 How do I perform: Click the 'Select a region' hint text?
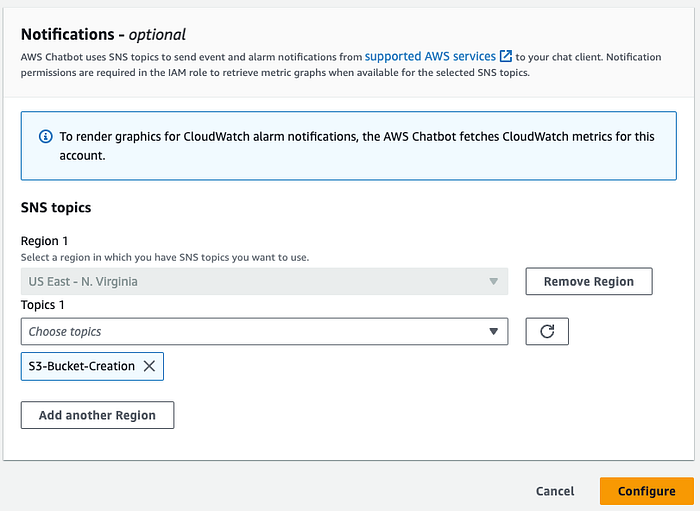pyautogui.click(x=165, y=257)
